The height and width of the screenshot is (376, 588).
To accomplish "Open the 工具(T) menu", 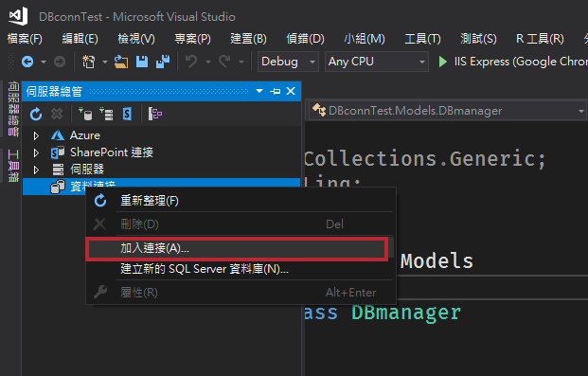I will tap(422, 39).
